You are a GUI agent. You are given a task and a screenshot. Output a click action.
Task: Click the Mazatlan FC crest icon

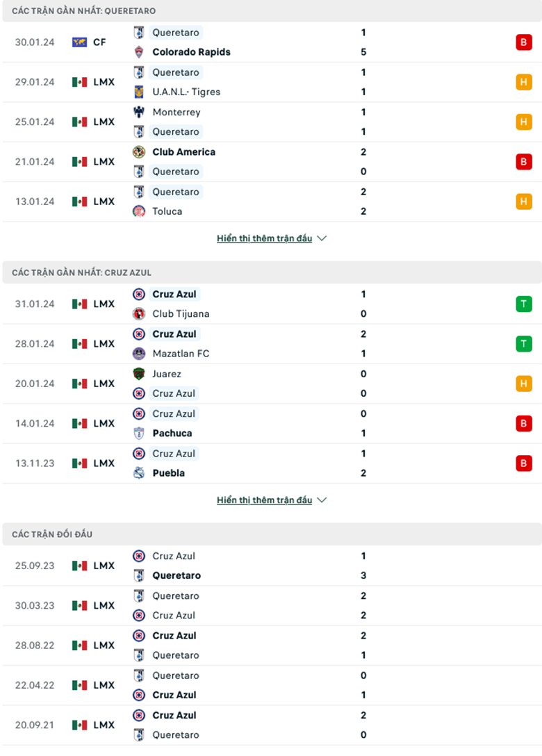pyautogui.click(x=139, y=354)
